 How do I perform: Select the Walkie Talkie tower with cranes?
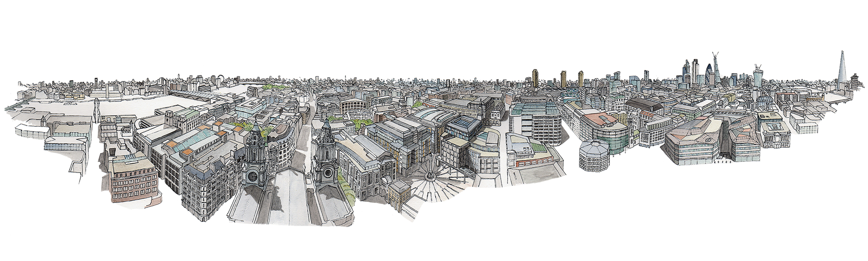coord(758,76)
